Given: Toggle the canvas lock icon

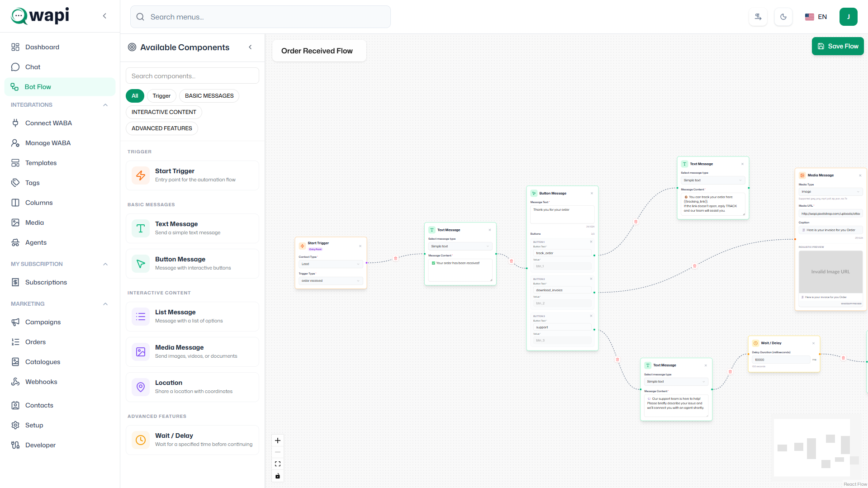Looking at the screenshot, I should tap(278, 476).
